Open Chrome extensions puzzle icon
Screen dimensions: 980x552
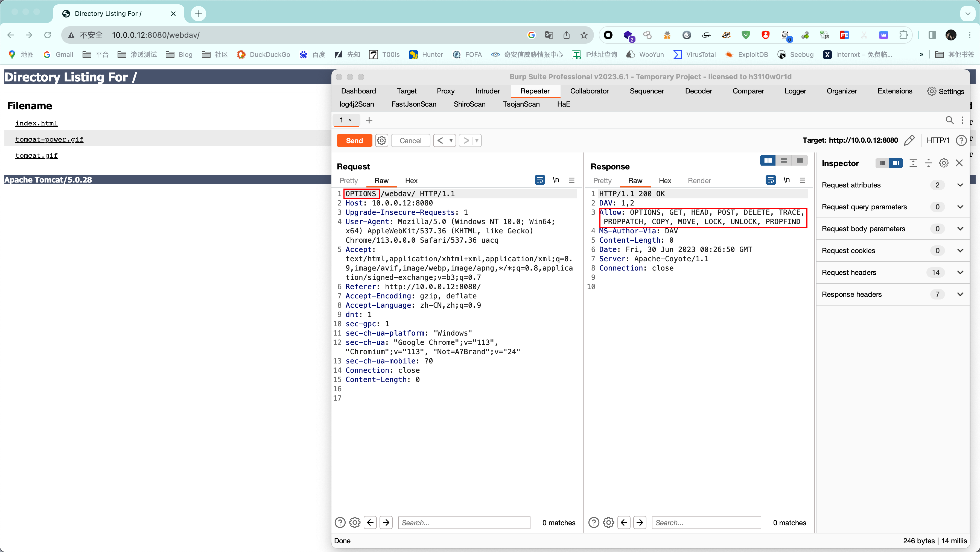(903, 35)
